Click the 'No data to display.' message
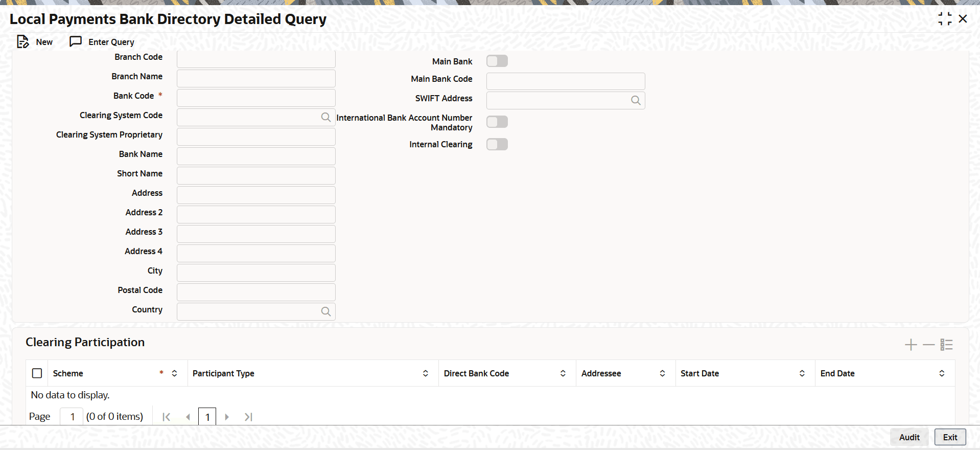 [70, 395]
